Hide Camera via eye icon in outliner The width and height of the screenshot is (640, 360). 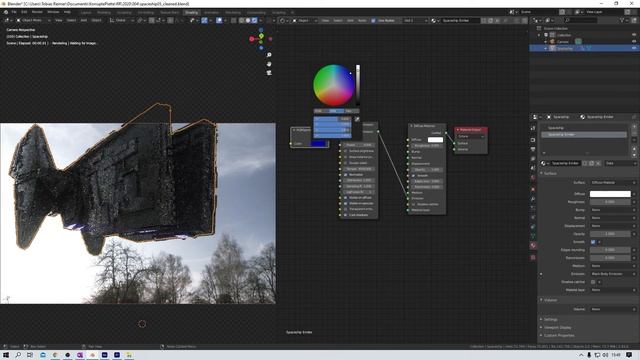coord(634,41)
